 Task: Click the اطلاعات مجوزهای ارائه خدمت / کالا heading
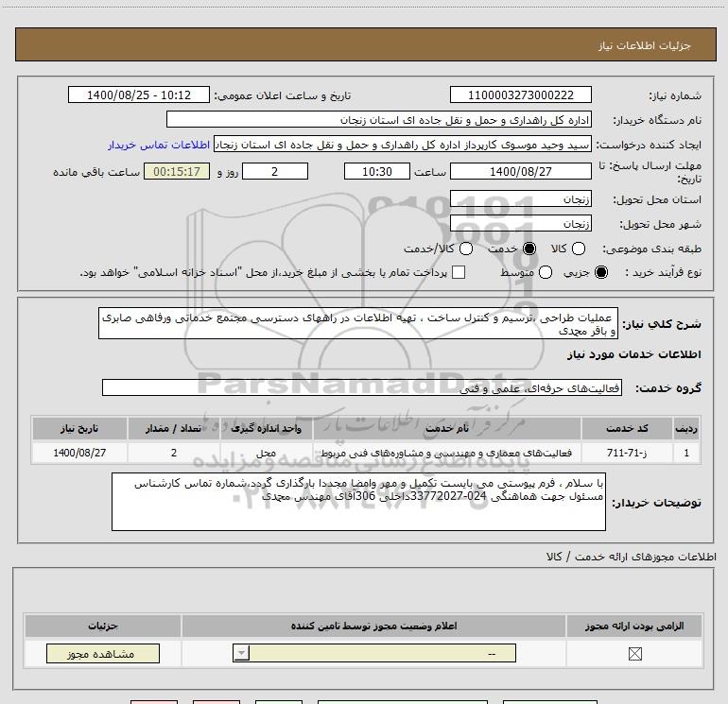(x=631, y=557)
